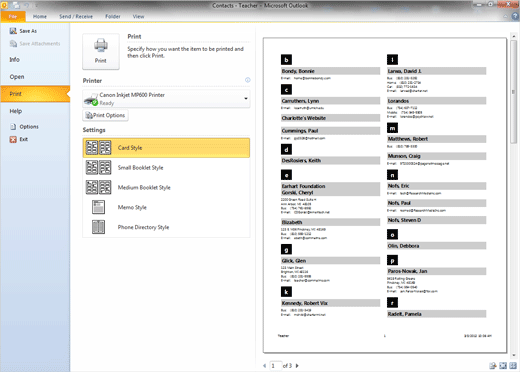Open the View tab
This screenshot has height=372, width=520.
pos(138,16)
